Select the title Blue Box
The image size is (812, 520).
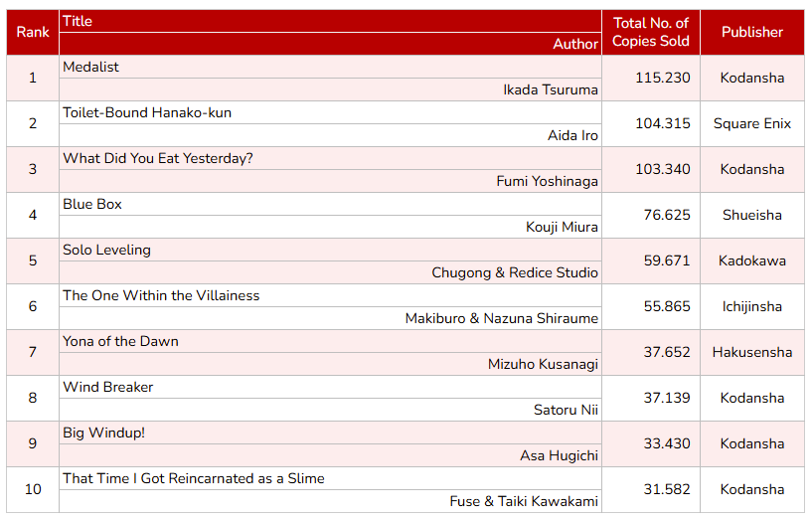click(x=92, y=204)
